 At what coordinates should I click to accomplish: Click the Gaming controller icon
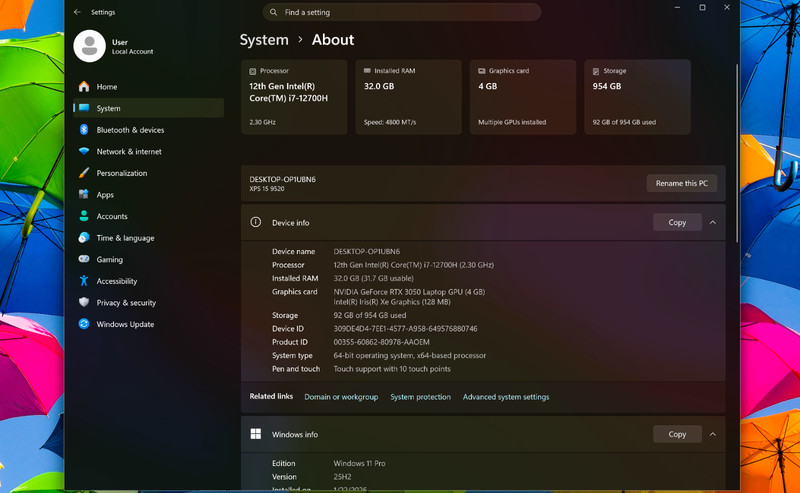click(84, 259)
